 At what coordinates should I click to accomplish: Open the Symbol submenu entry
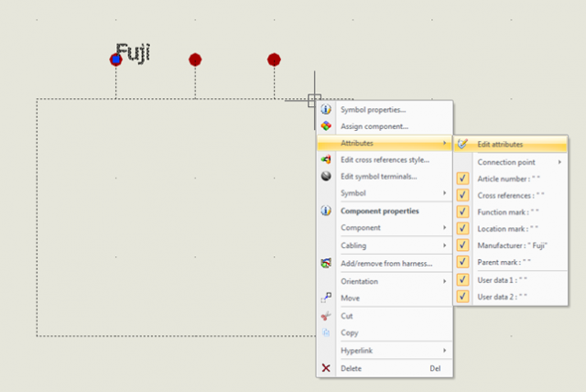(x=385, y=193)
